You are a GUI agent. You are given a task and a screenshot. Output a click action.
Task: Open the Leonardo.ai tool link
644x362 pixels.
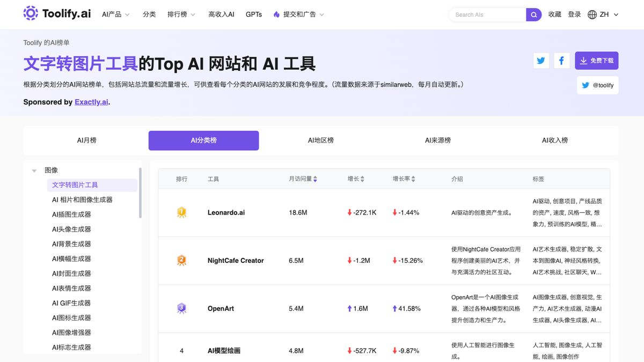226,212
